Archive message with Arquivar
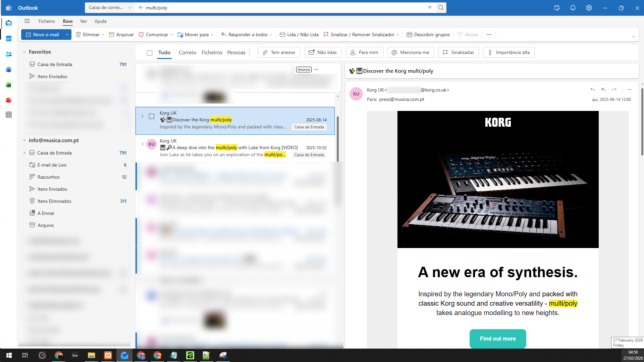 (121, 35)
